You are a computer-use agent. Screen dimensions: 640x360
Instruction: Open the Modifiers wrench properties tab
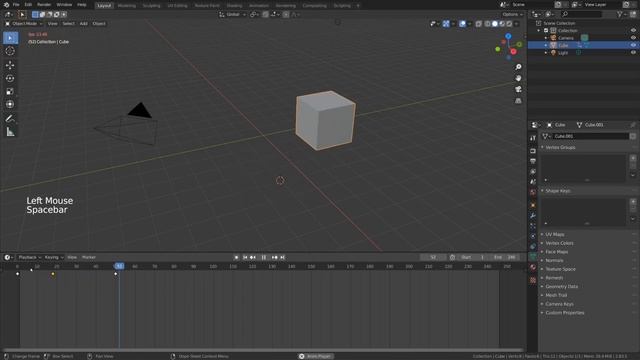point(533,215)
